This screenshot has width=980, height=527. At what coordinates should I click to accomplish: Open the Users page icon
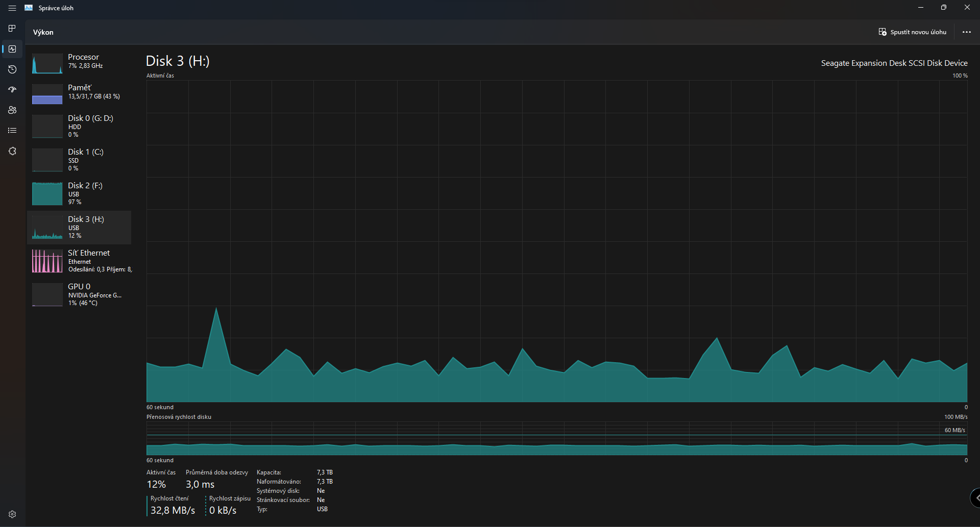pyautogui.click(x=12, y=110)
